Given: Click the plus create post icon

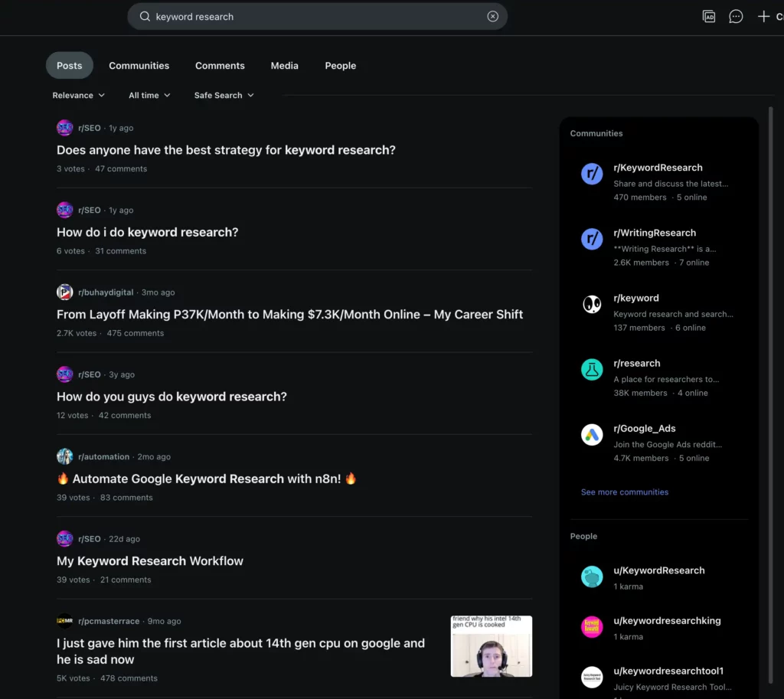Looking at the screenshot, I should tap(763, 17).
